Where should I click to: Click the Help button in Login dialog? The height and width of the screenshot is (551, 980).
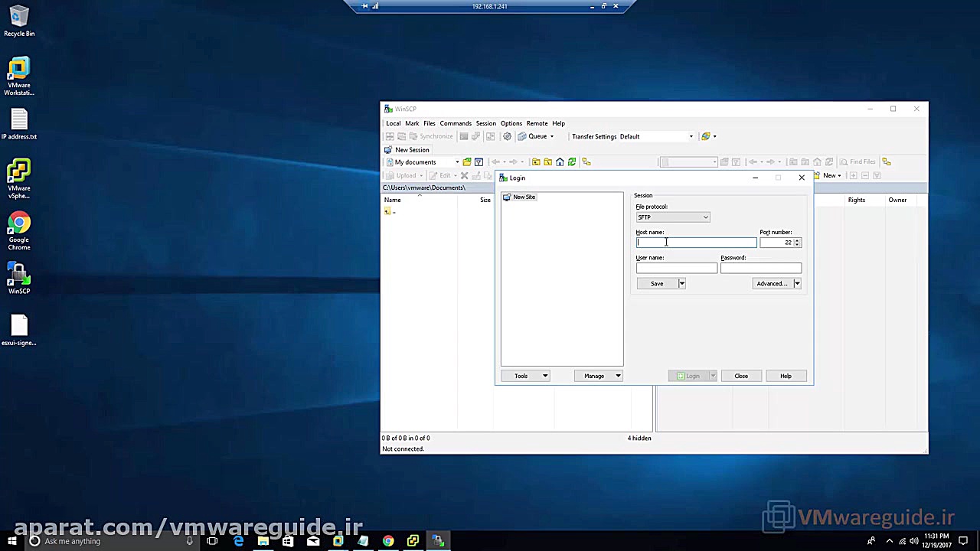tap(786, 376)
